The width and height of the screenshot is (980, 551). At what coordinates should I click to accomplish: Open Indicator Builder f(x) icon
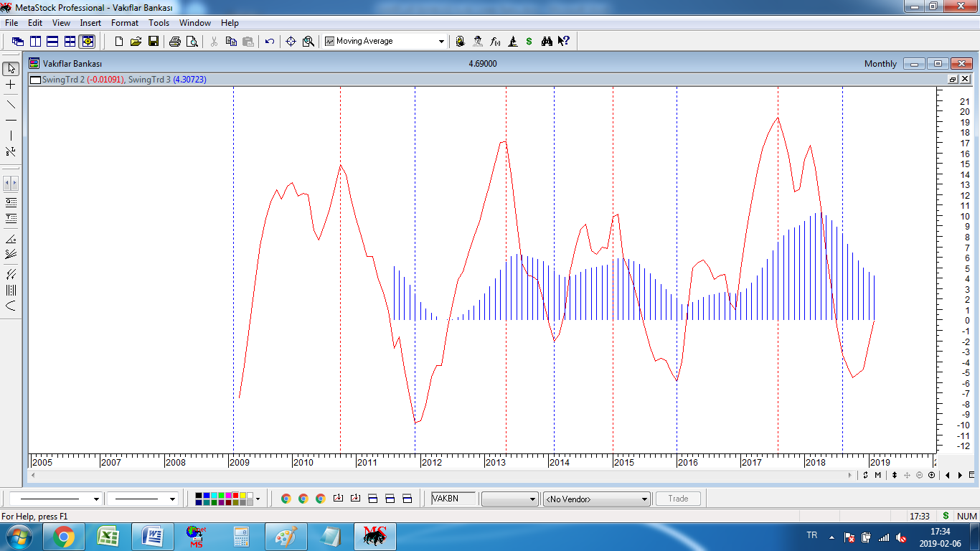coord(495,42)
